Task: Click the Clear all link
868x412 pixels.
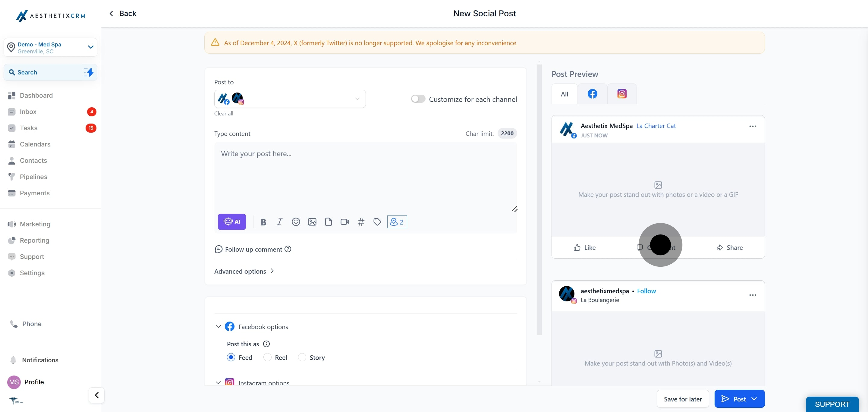Action: point(223,114)
